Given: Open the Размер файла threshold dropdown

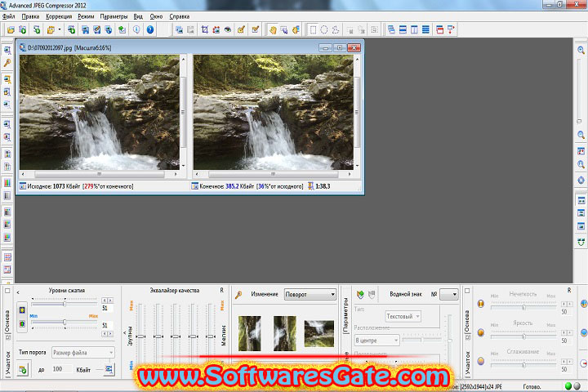Looking at the screenshot, I should click(82, 353).
